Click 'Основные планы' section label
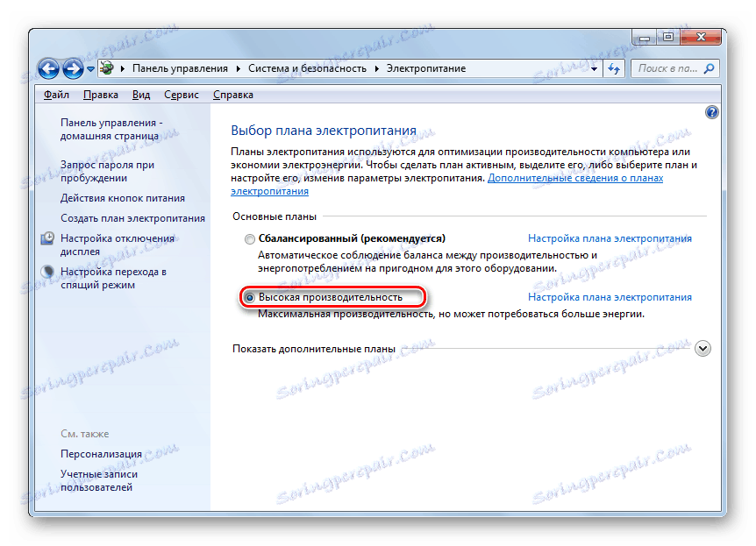 click(275, 216)
